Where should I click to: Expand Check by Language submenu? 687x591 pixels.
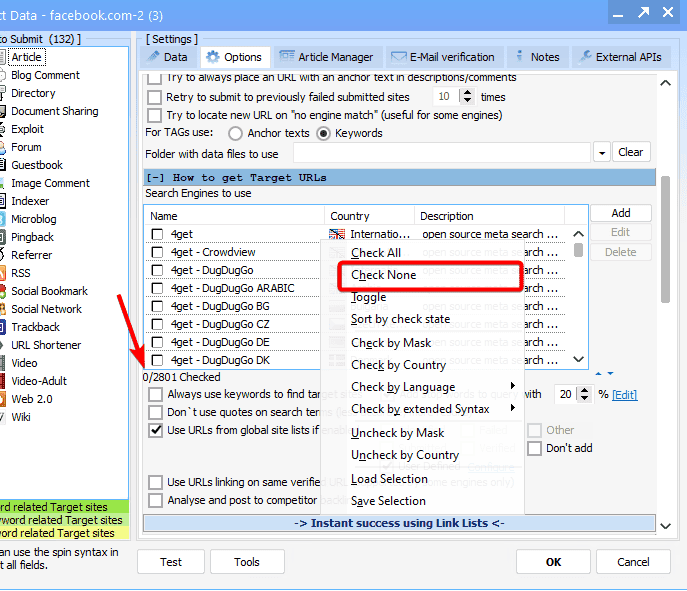513,386
